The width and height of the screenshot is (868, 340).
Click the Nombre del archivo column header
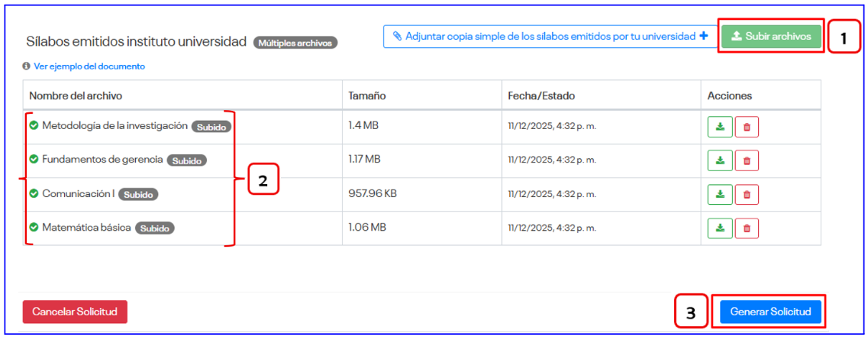tap(76, 96)
